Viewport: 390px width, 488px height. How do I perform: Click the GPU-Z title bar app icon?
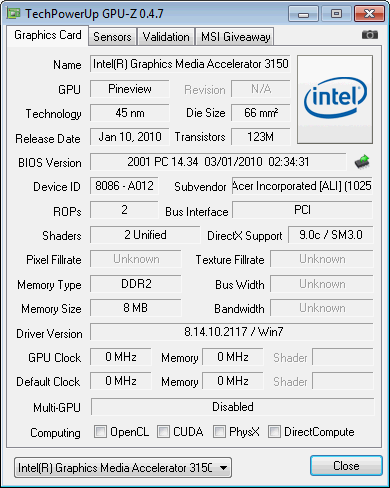coord(14,14)
